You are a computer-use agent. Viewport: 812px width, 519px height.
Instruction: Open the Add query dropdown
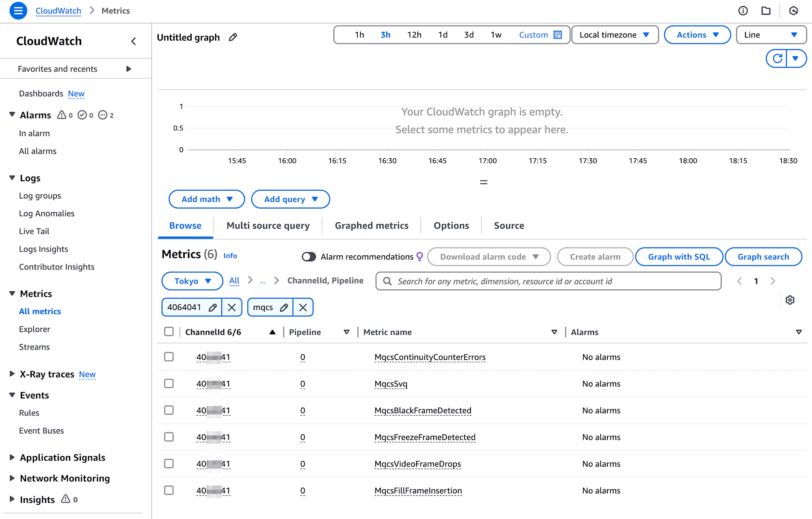[290, 199]
